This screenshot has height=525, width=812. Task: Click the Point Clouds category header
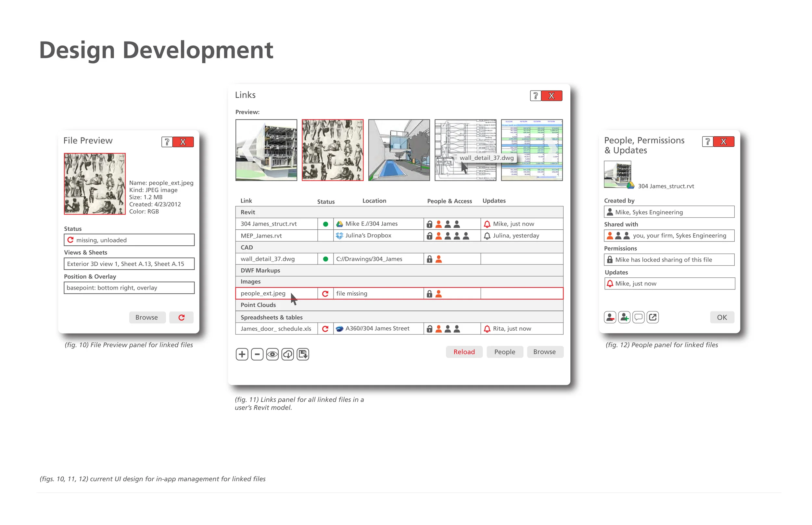point(258,305)
